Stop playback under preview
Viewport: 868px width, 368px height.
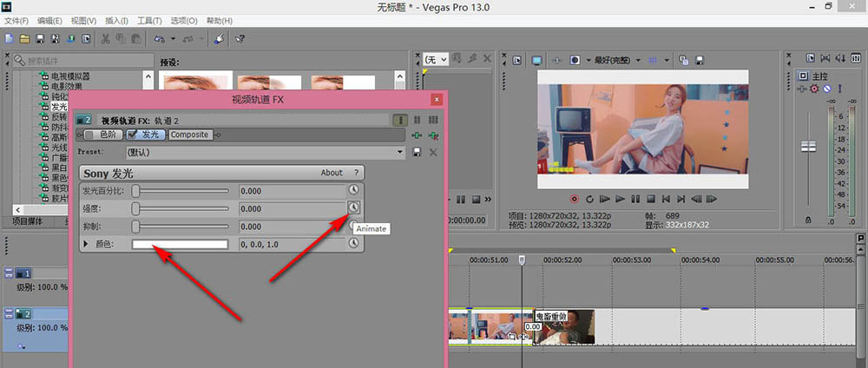tap(652, 199)
